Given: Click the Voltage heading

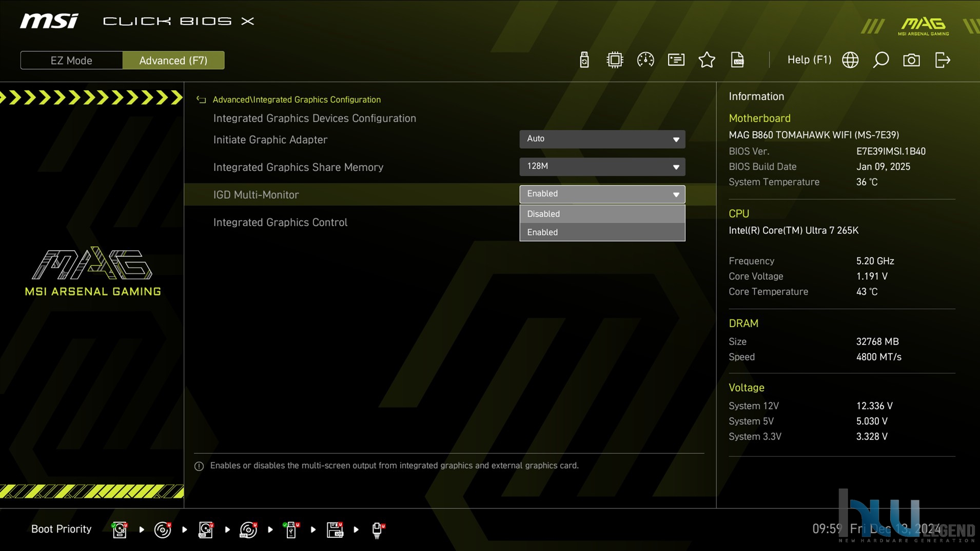Looking at the screenshot, I should tap(747, 388).
